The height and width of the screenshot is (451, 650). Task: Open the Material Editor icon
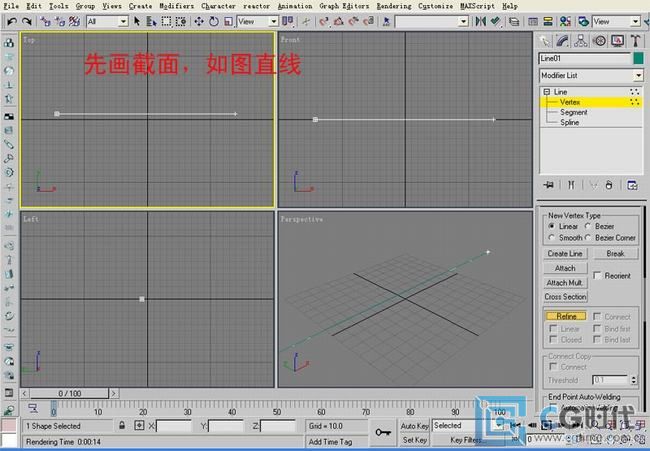click(x=565, y=21)
